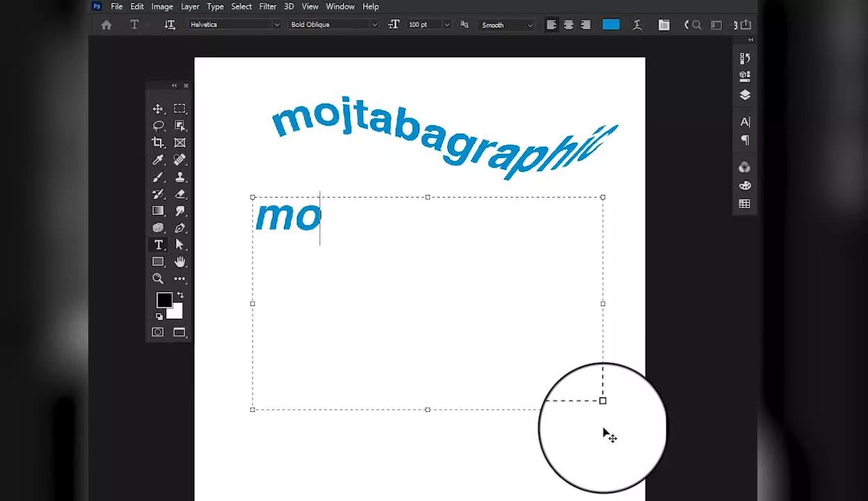Change screen mode button
This screenshot has height=501, width=868.
179,333
